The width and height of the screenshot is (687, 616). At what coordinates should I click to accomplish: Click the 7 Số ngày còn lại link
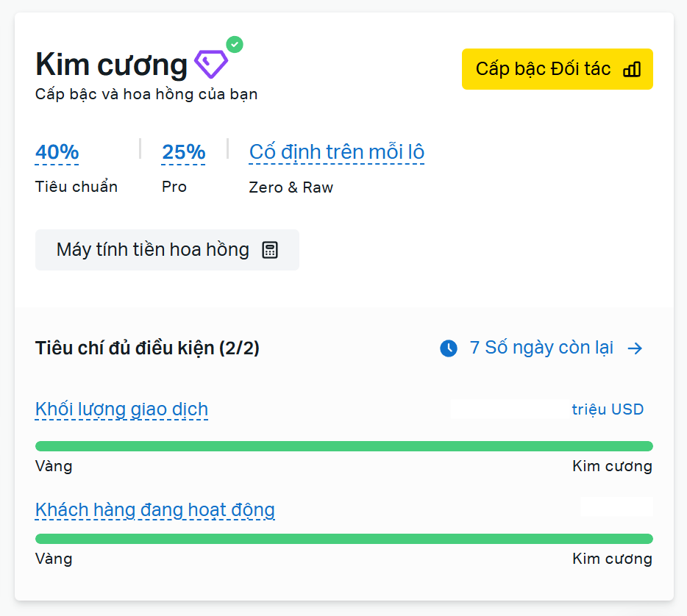[x=541, y=348]
